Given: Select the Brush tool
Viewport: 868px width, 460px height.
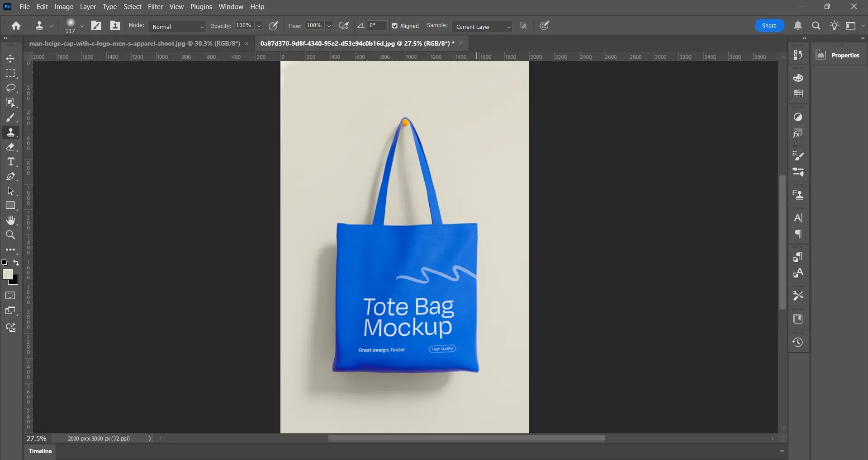Looking at the screenshot, I should [x=11, y=118].
